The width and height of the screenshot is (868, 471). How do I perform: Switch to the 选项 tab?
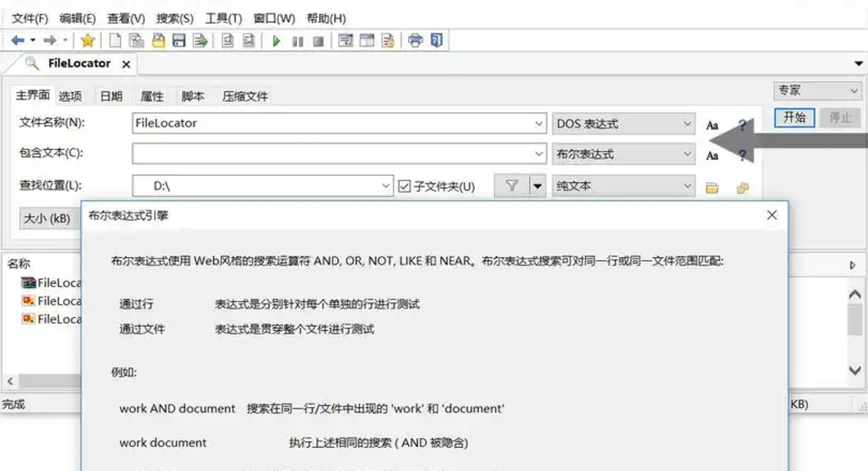70,97
